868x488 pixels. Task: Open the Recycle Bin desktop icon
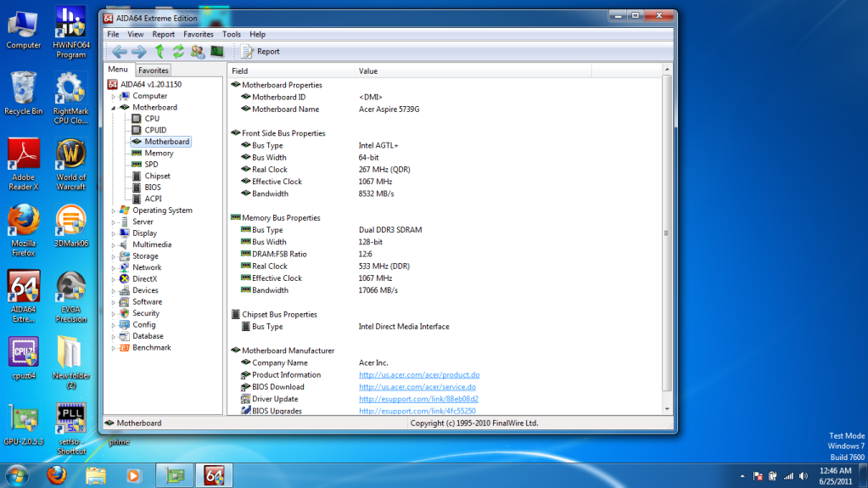point(23,93)
